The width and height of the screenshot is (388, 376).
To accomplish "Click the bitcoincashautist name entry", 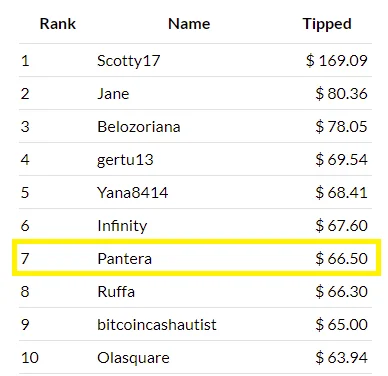I will 157,325.
